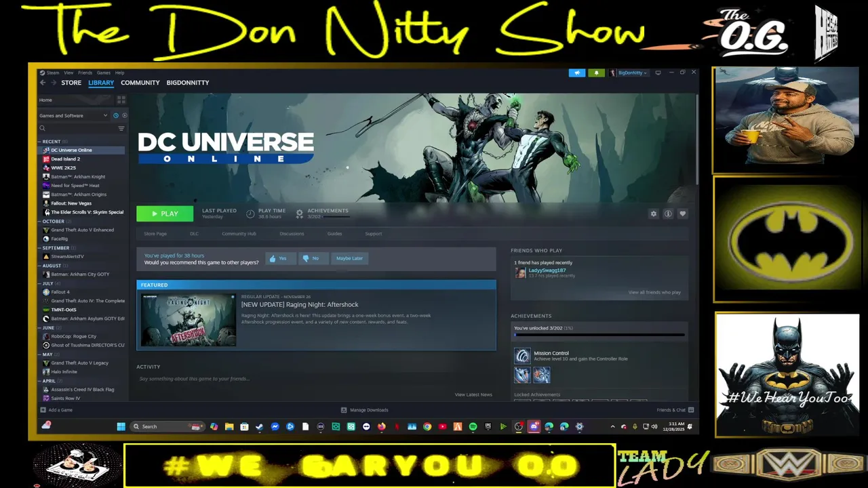Collapse the September category
The width and height of the screenshot is (868, 488).
pyautogui.click(x=56, y=248)
